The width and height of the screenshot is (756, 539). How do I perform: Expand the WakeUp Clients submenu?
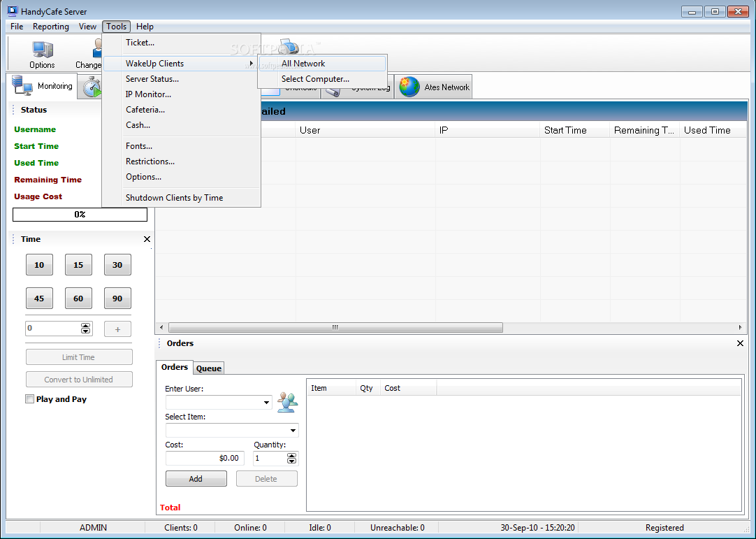[x=182, y=63]
